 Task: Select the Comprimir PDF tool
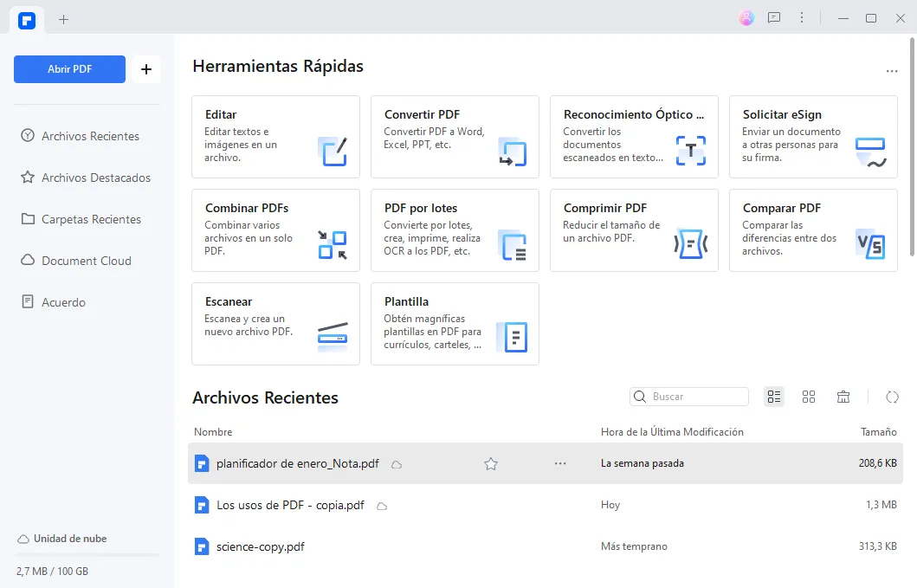pos(634,230)
